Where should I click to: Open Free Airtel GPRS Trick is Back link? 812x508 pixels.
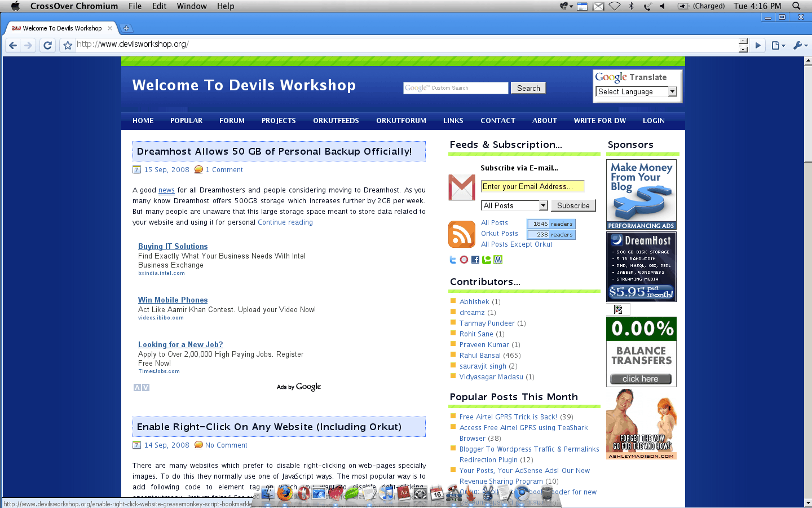point(508,417)
